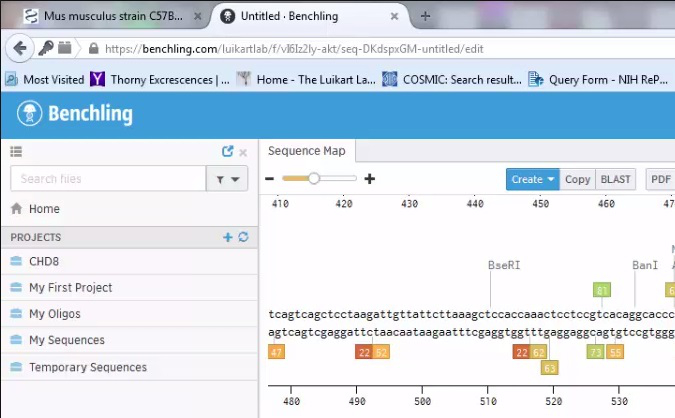
Task: Click the Benchling logo icon in header
Action: click(x=29, y=113)
